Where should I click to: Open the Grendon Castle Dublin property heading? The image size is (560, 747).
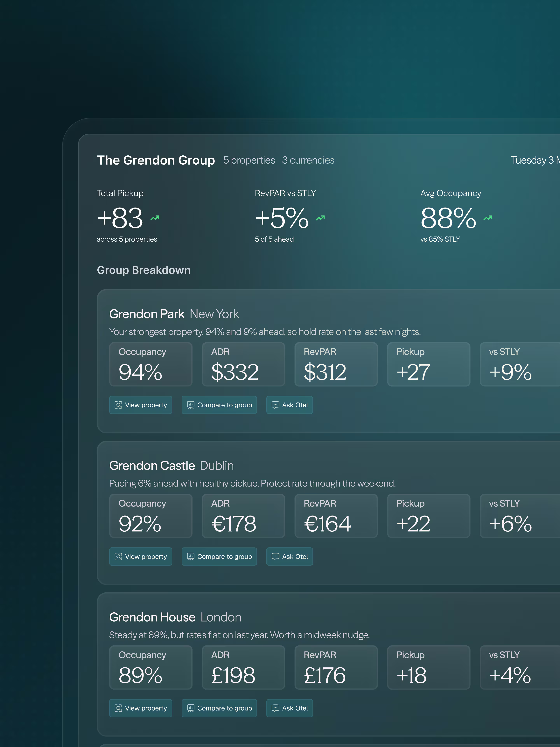point(171,466)
